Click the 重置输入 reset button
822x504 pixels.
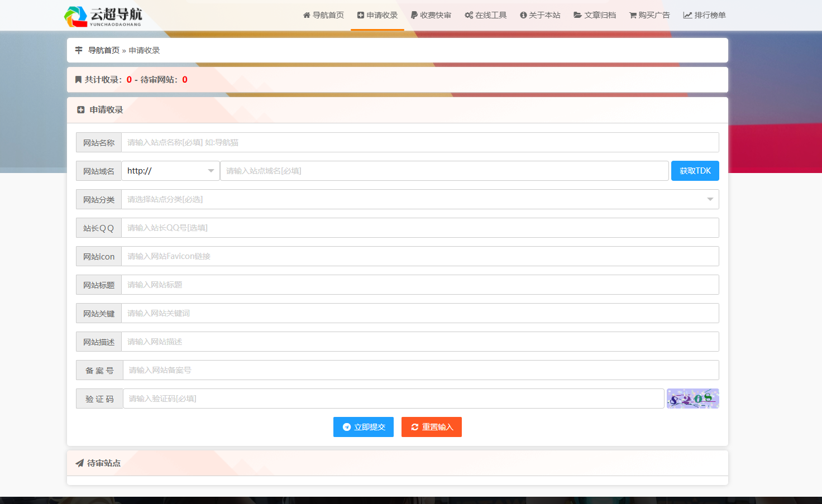[431, 427]
